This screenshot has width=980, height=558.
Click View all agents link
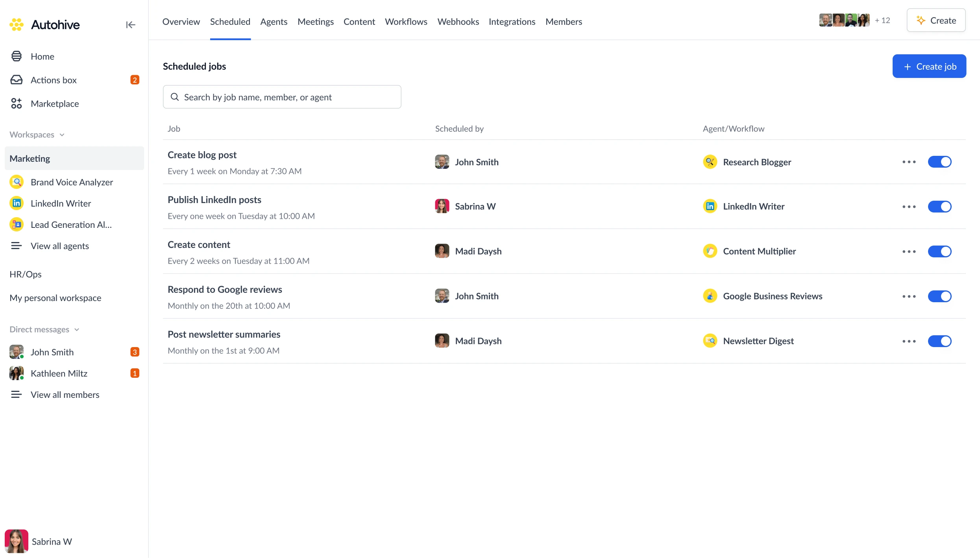(60, 246)
